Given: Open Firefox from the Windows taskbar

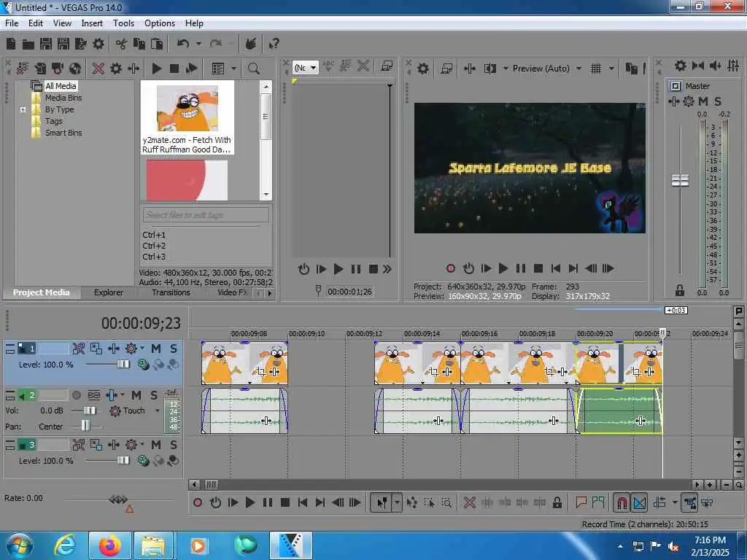Looking at the screenshot, I should pyautogui.click(x=109, y=545).
